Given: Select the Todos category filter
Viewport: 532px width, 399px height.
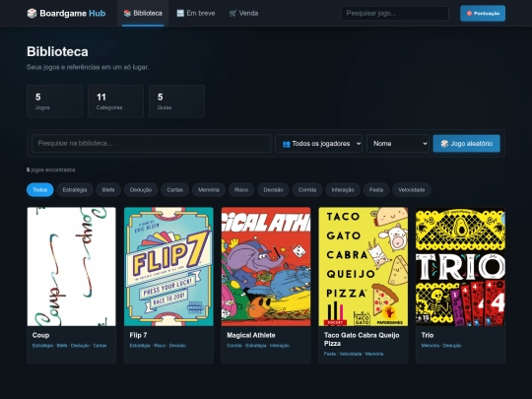Looking at the screenshot, I should [x=40, y=190].
